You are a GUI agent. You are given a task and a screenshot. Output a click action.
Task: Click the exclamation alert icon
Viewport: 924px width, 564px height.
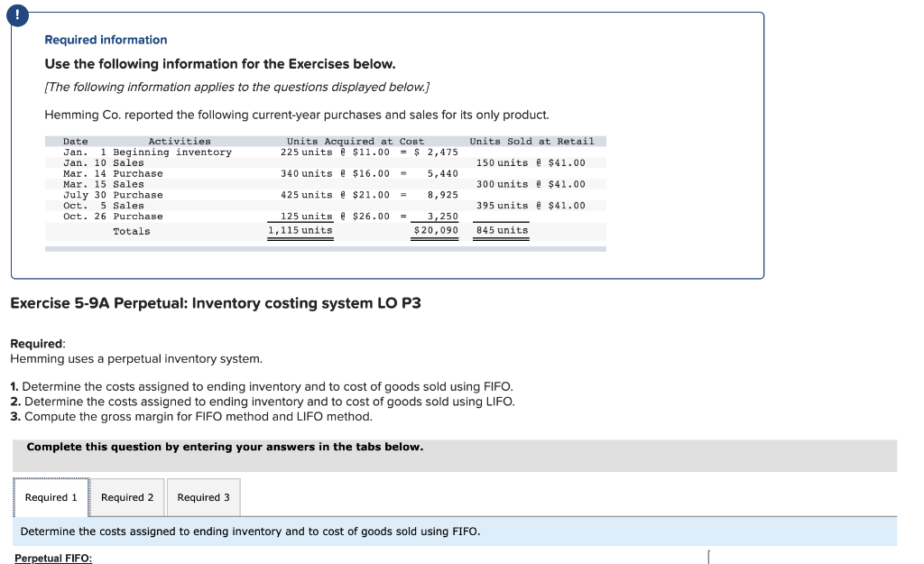tap(18, 14)
